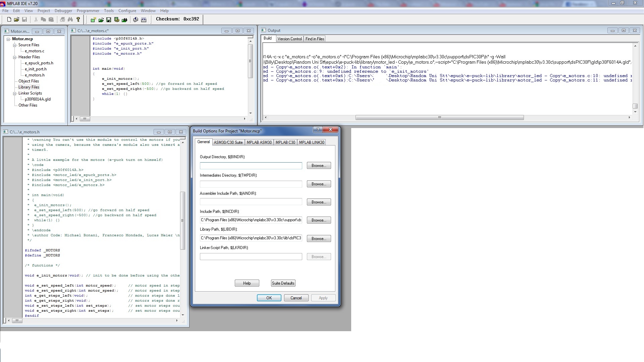The width and height of the screenshot is (644, 362).
Task: Browse for the Assembler Include Path
Action: pyautogui.click(x=319, y=202)
